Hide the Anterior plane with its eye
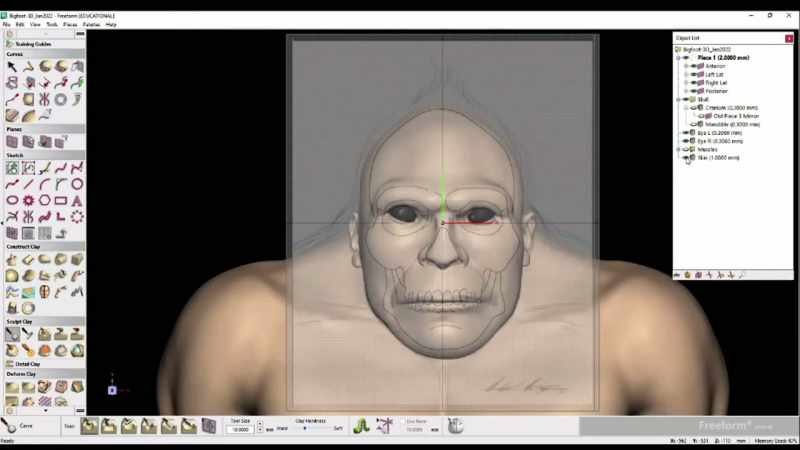800x450 pixels. 693,66
